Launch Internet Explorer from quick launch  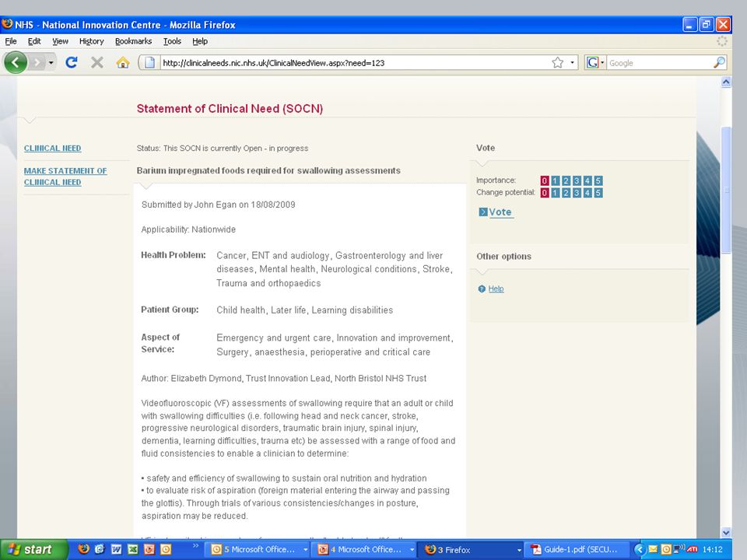(100, 549)
